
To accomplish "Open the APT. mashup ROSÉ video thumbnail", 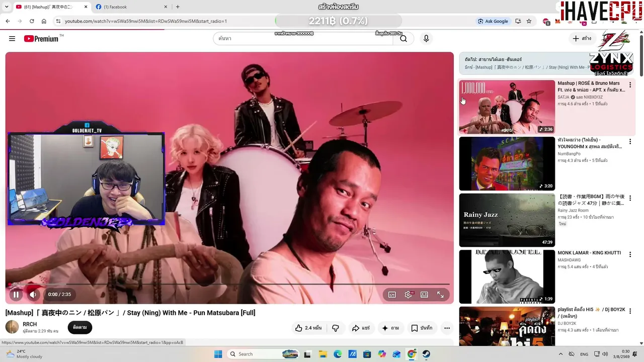I will pyautogui.click(x=507, y=107).
